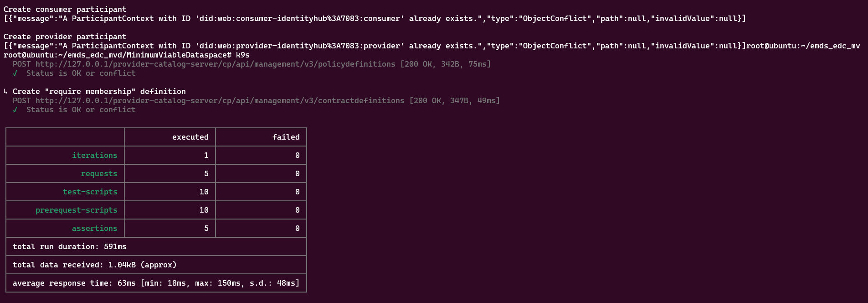Open the contractdefinitions POST URL
Viewport: 868px width, 303px height.
click(x=220, y=100)
